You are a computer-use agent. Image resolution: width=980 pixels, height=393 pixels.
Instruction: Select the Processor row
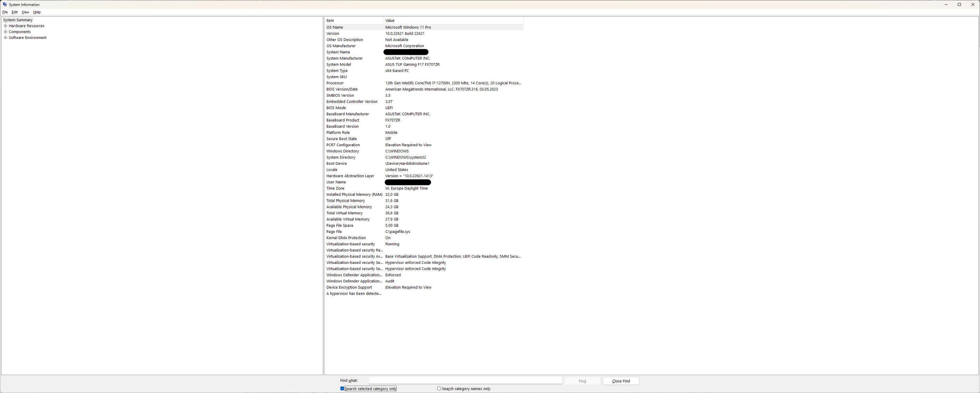pos(424,83)
